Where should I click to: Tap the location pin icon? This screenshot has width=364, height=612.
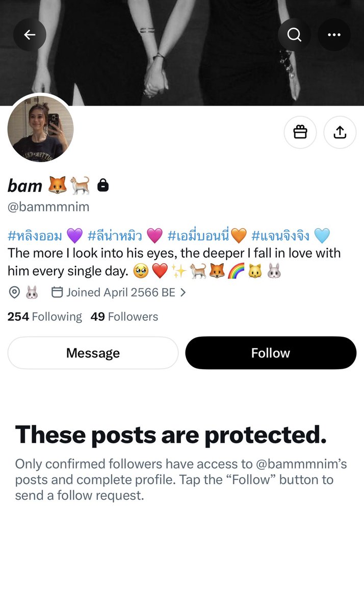click(15, 292)
